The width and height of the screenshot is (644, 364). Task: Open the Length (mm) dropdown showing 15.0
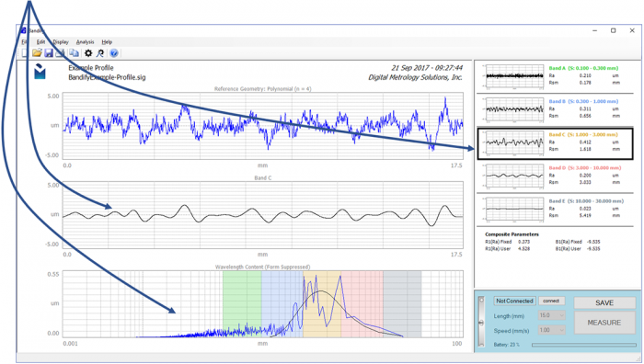tap(552, 315)
